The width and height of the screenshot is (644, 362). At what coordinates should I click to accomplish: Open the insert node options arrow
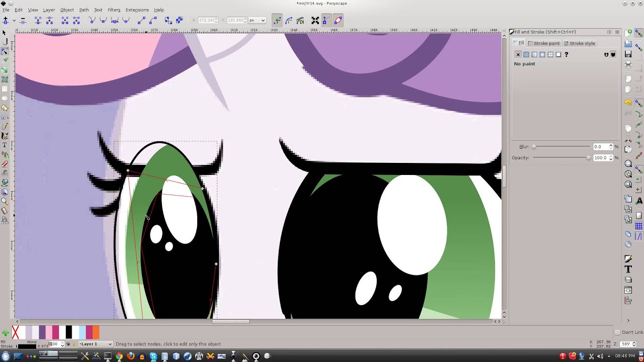(x=14, y=21)
